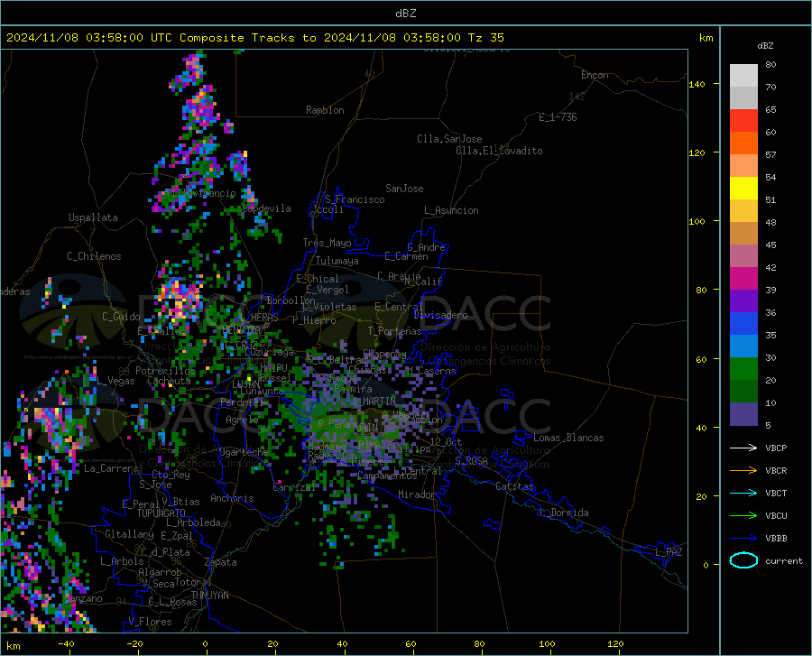
Task: Click the 'SanJose' place label
Action: coord(404,189)
